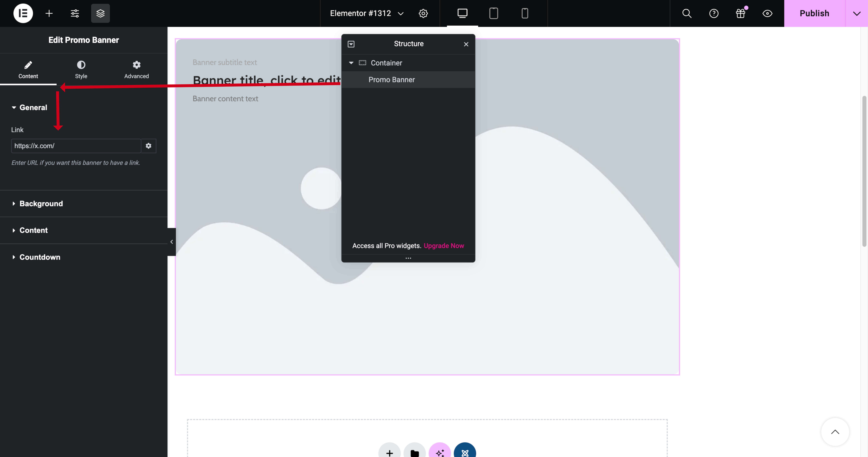Open Site Settings sliders icon
This screenshot has width=868, height=457.
pyautogui.click(x=75, y=13)
